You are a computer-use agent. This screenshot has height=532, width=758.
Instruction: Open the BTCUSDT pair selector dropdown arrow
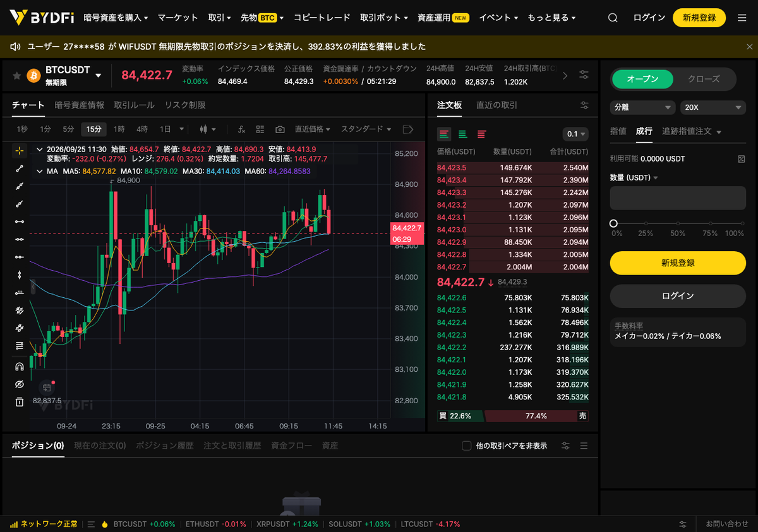[x=99, y=76]
